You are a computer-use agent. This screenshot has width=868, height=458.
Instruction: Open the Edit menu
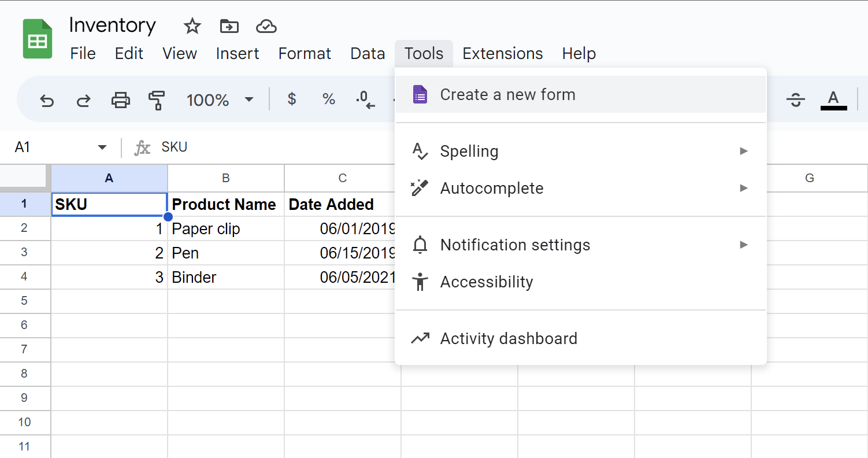[129, 54]
